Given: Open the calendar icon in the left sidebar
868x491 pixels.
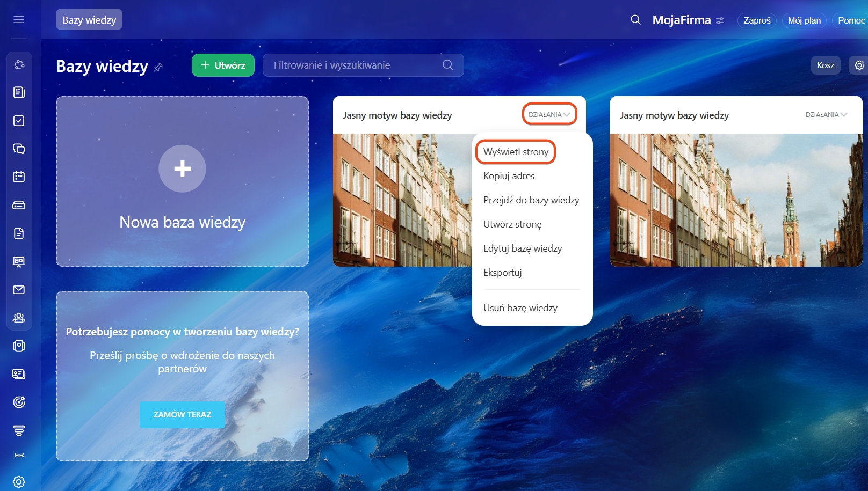Looking at the screenshot, I should click(x=19, y=177).
